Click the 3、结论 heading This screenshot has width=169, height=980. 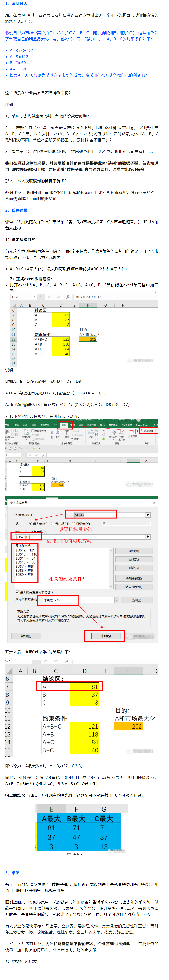12,873
